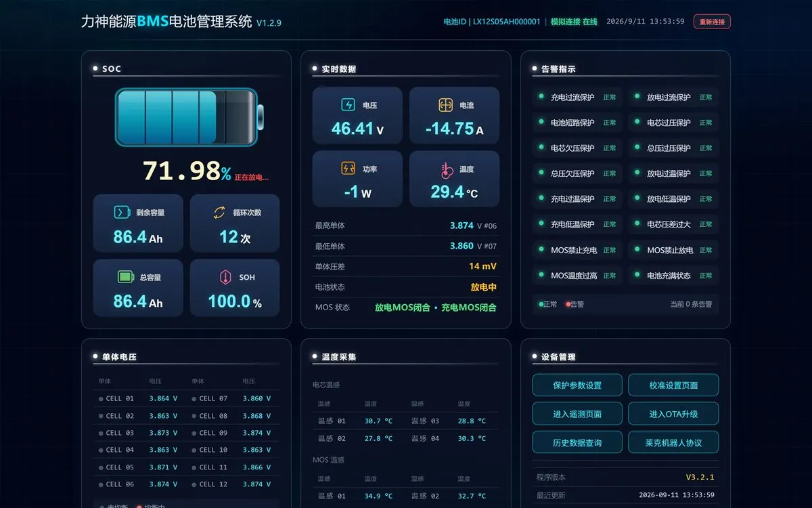The width and height of the screenshot is (812, 508).
Task: Click the 最高单体 value 3.874 V
Action: point(473,226)
